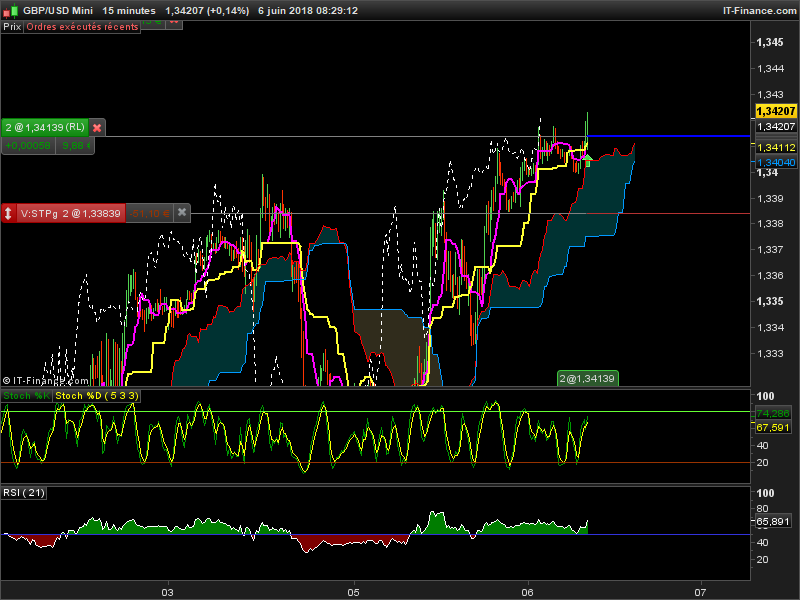Image resolution: width=800 pixels, height=600 pixels.
Task: Click the up-down arrow on the V:STPg stop order
Action: click(8, 213)
